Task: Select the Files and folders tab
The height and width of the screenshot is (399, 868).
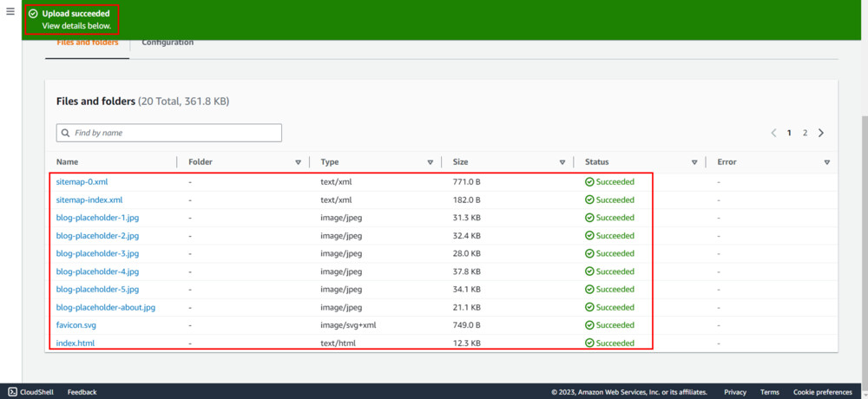Action: (87, 43)
